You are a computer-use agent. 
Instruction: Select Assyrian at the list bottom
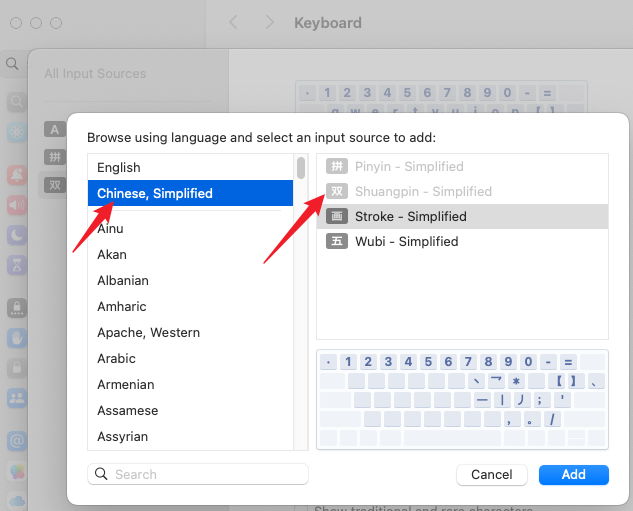click(123, 436)
